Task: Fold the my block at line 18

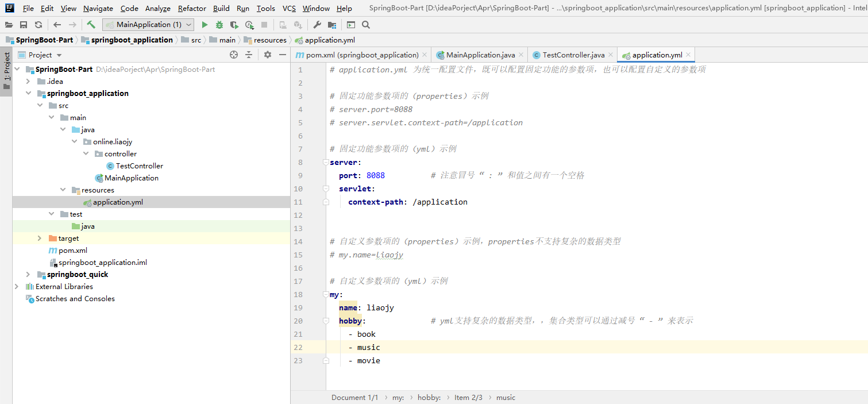Action: (326, 295)
